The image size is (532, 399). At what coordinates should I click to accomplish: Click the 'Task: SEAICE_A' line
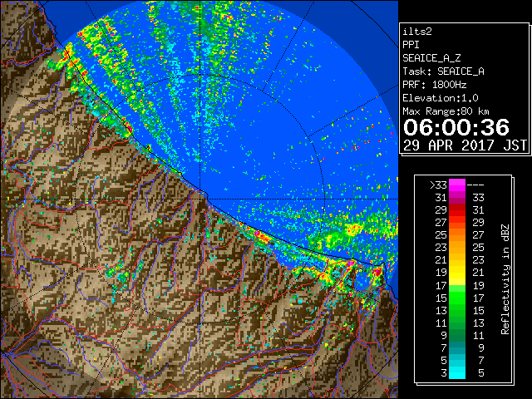(443, 71)
